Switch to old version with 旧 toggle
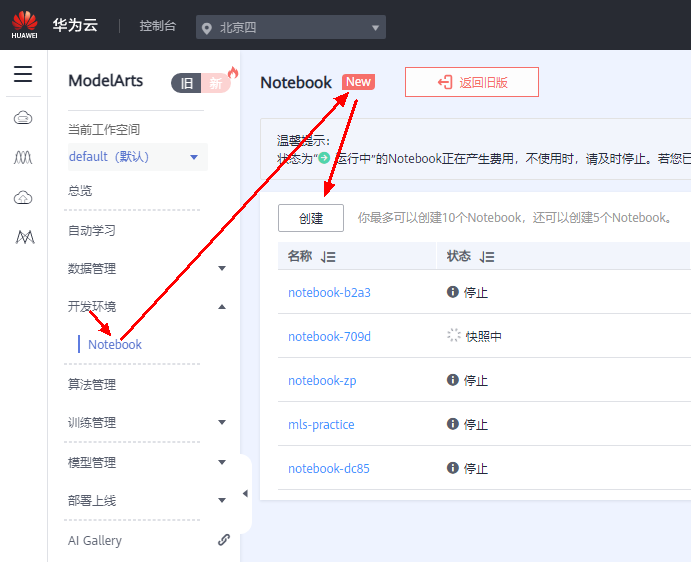Screen dimensions: 691x562 pos(186,83)
